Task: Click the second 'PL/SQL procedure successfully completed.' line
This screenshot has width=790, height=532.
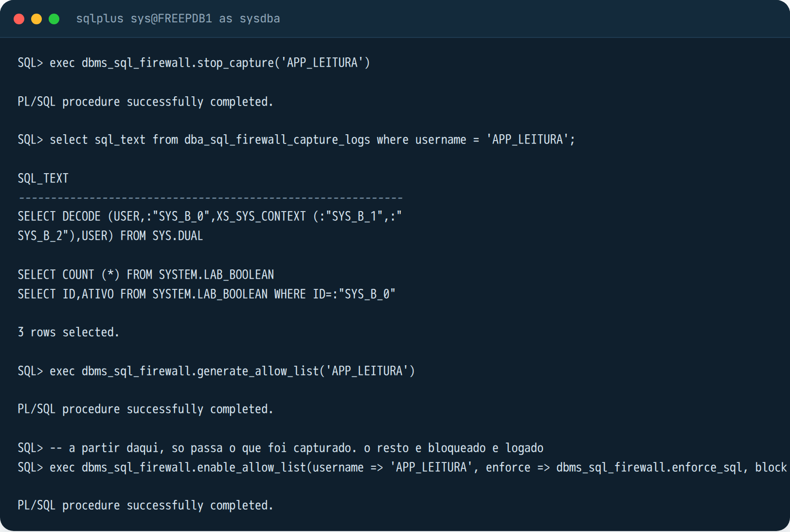Action: [x=145, y=409]
